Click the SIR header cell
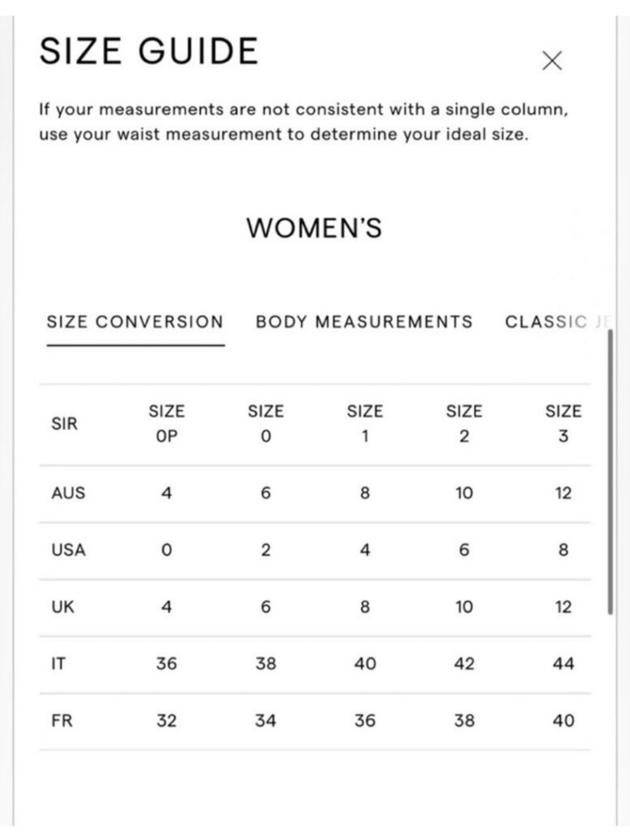630x840 pixels. tap(65, 424)
